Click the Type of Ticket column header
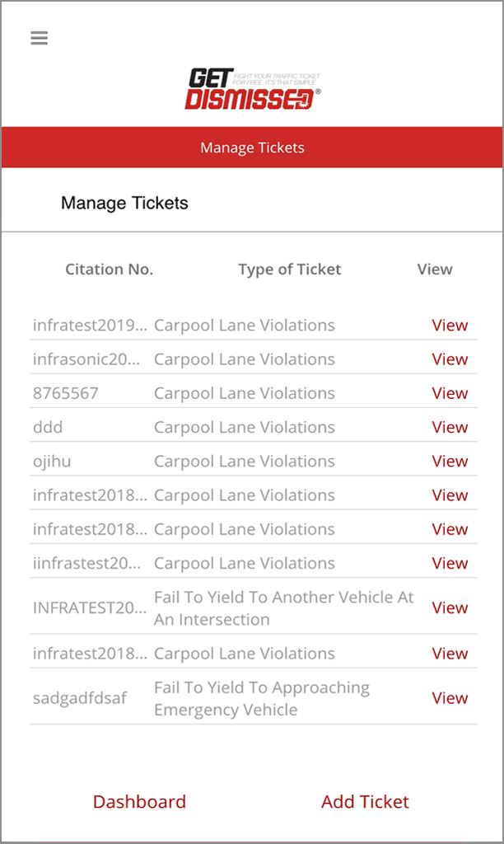The height and width of the screenshot is (844, 504). point(289,270)
